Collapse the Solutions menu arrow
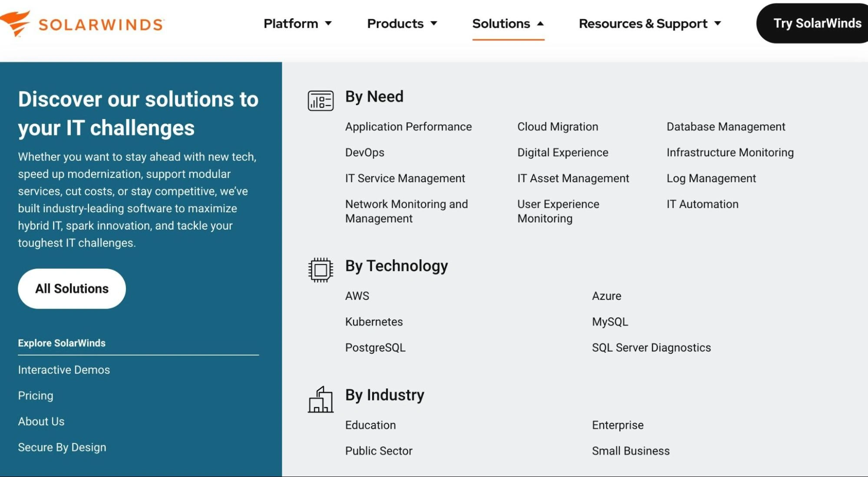The width and height of the screenshot is (868, 477). 540,23
